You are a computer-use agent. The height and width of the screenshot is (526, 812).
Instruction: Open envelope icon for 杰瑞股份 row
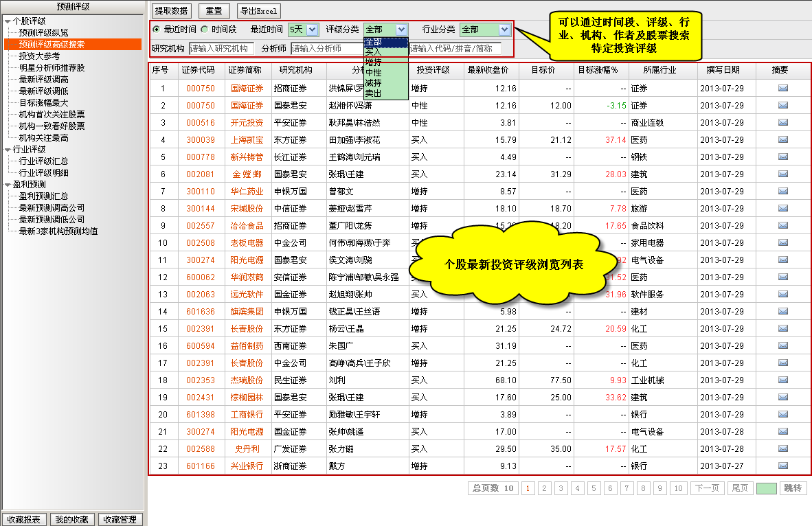(783, 380)
